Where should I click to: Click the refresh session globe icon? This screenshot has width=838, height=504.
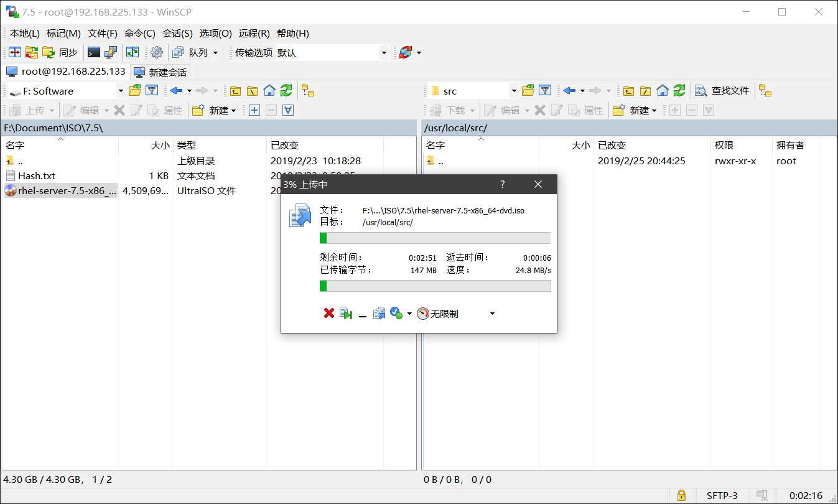click(406, 53)
